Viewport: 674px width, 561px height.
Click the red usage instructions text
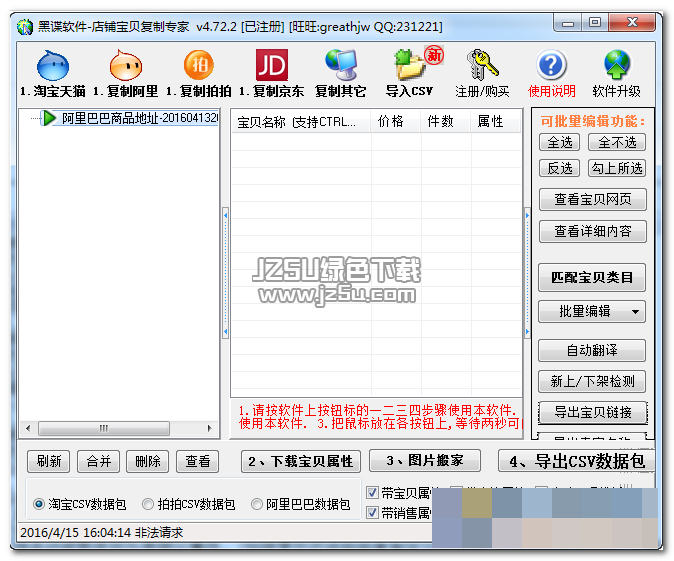click(x=380, y=417)
